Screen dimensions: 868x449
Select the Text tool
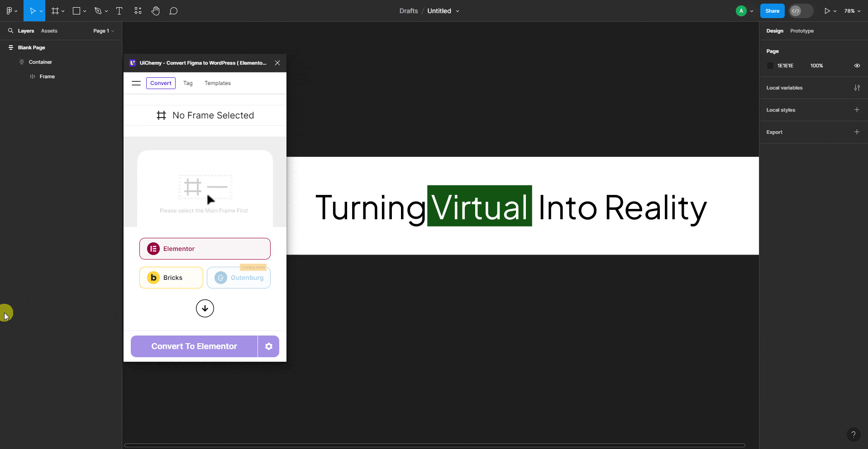click(x=119, y=10)
